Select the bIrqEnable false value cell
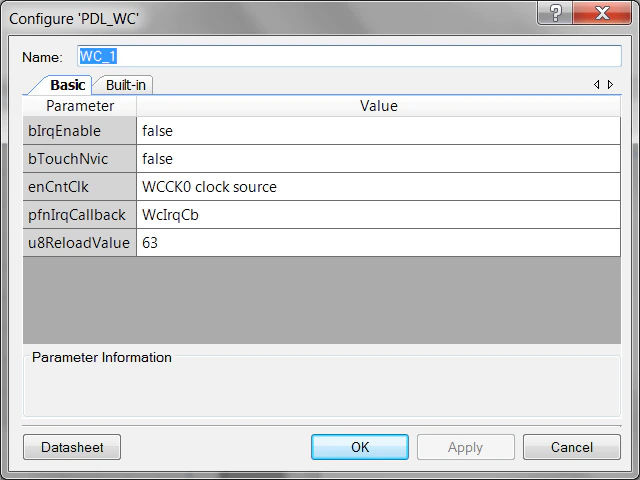Image resolution: width=640 pixels, height=480 pixels. pyautogui.click(x=378, y=131)
